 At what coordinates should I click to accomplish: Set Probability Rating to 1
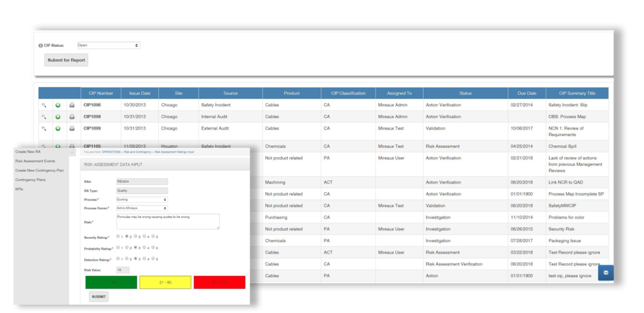(118, 247)
